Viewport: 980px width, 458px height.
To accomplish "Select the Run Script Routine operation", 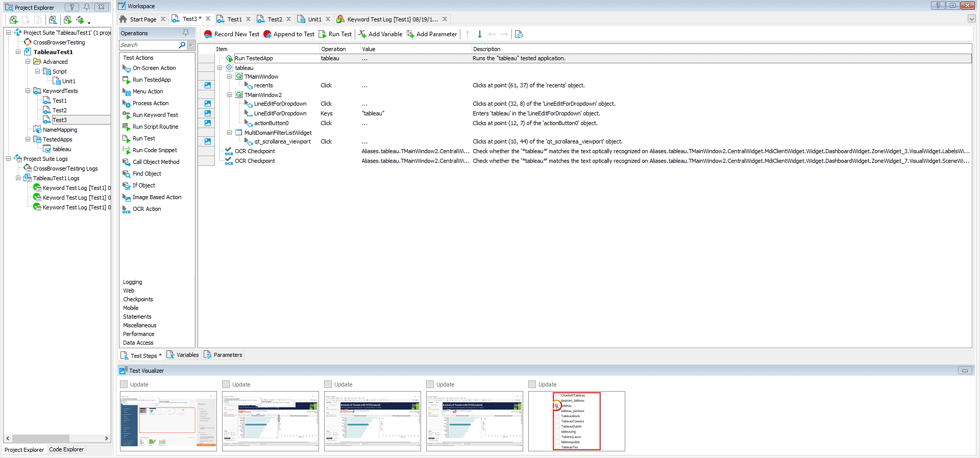I will click(151, 127).
